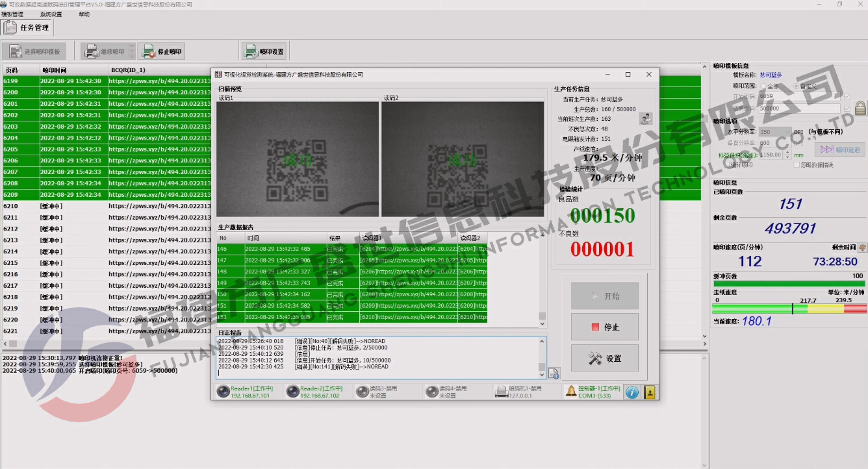Click the 设置 settings button with tools icon
868x469 pixels.
[x=604, y=359]
